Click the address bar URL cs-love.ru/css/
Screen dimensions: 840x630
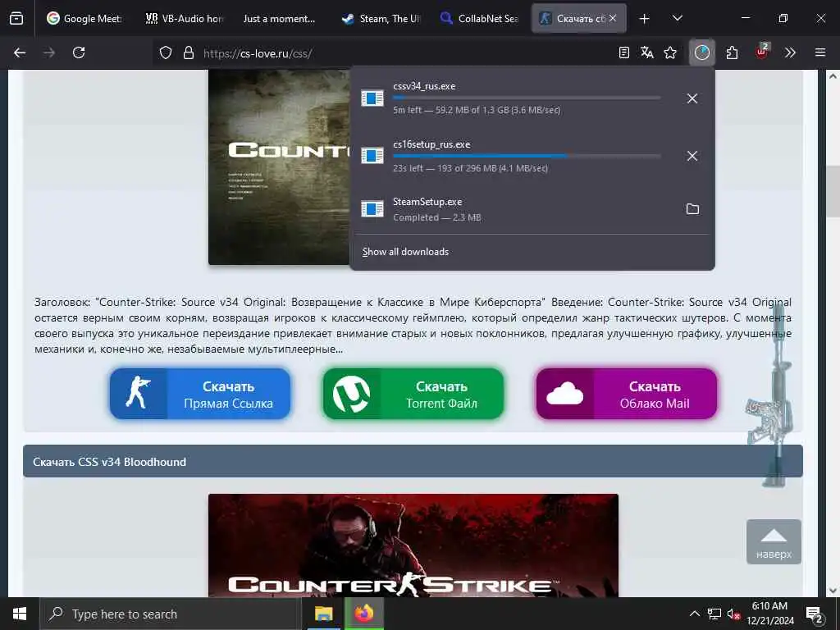258,53
